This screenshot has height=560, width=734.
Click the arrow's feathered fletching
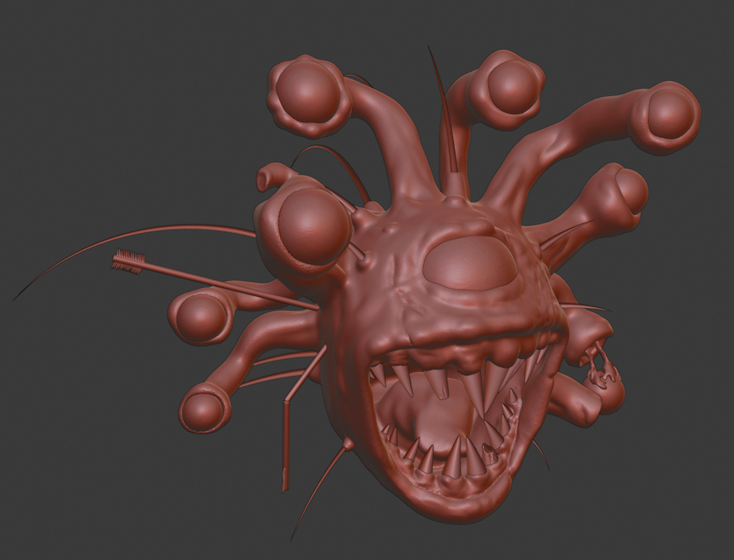point(129,261)
